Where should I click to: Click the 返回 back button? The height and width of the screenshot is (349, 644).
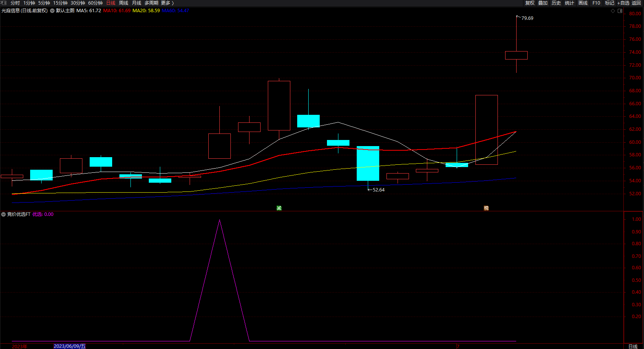click(636, 3)
